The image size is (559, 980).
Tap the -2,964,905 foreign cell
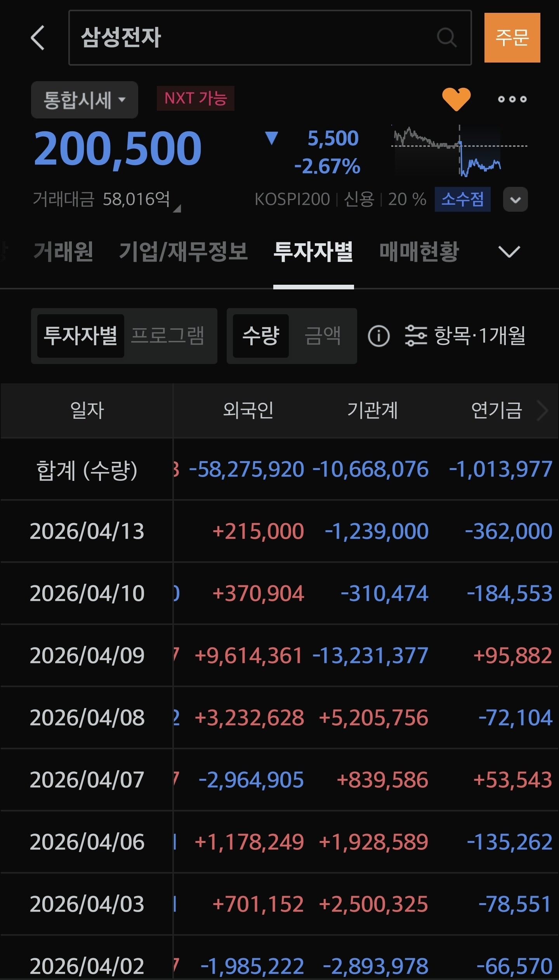(251, 780)
